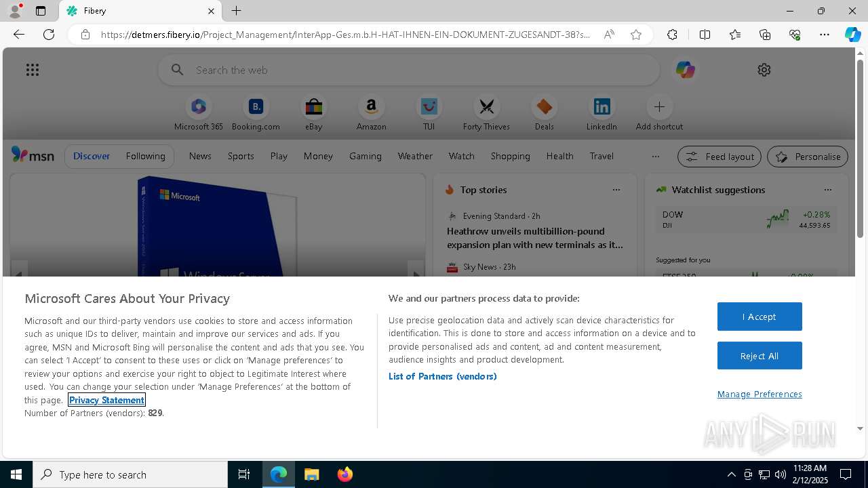Switch to the Following feed

(x=145, y=156)
